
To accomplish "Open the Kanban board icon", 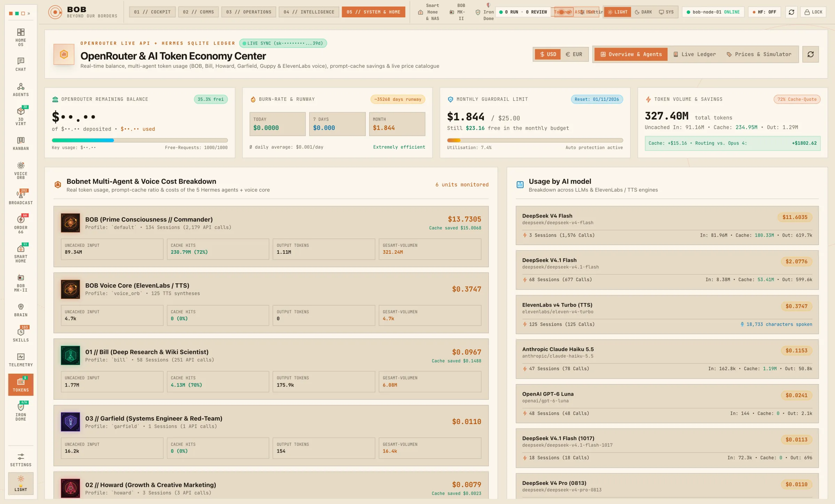I will [21, 143].
